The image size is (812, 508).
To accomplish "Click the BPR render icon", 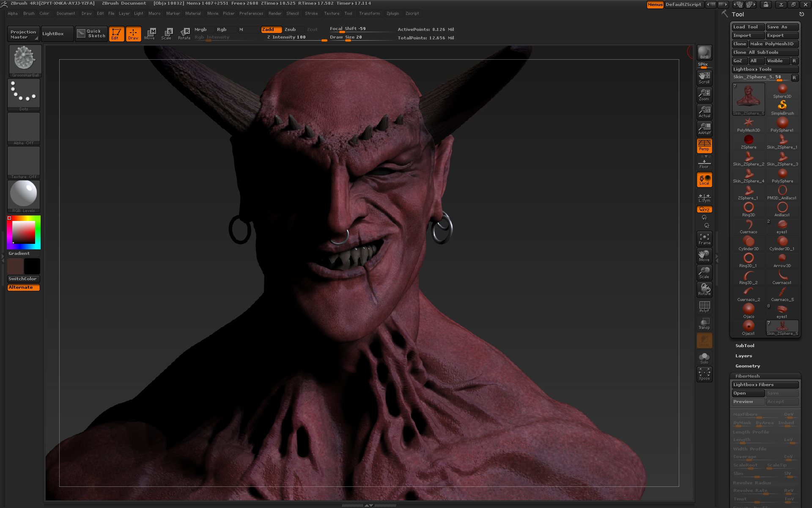I will point(704,52).
